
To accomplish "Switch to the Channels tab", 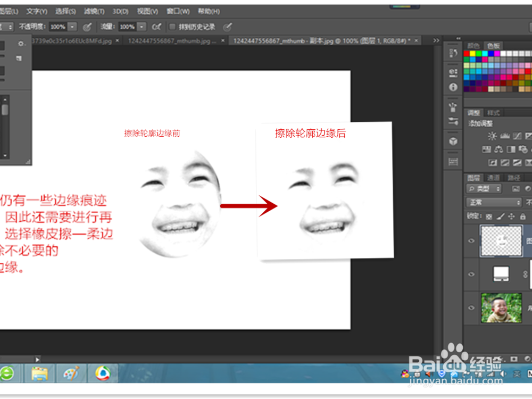I will (493, 177).
